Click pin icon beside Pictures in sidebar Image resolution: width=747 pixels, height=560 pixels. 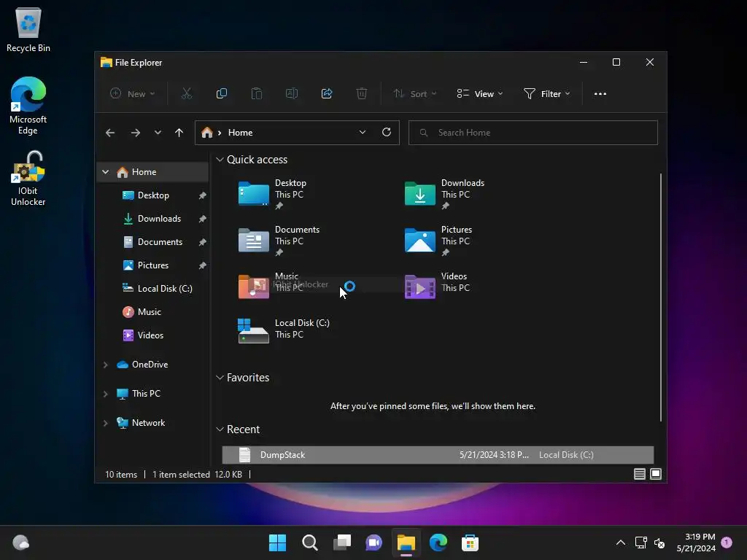[x=203, y=265]
